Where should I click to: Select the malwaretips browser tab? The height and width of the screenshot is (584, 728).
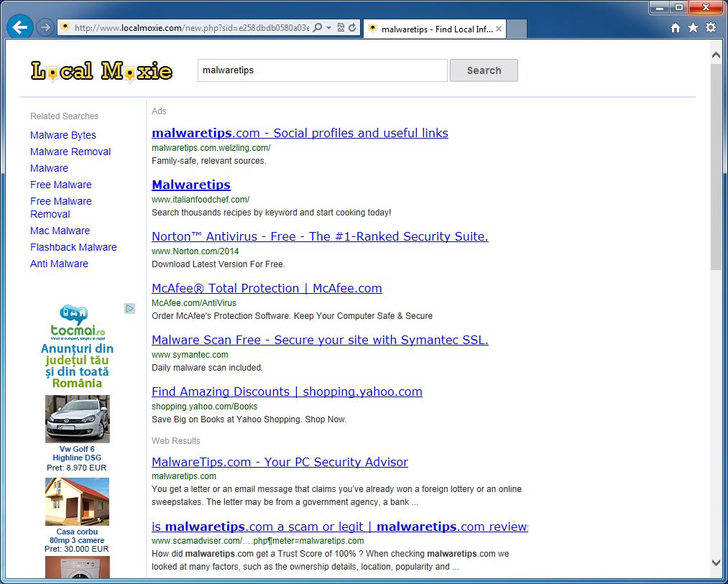[433, 29]
